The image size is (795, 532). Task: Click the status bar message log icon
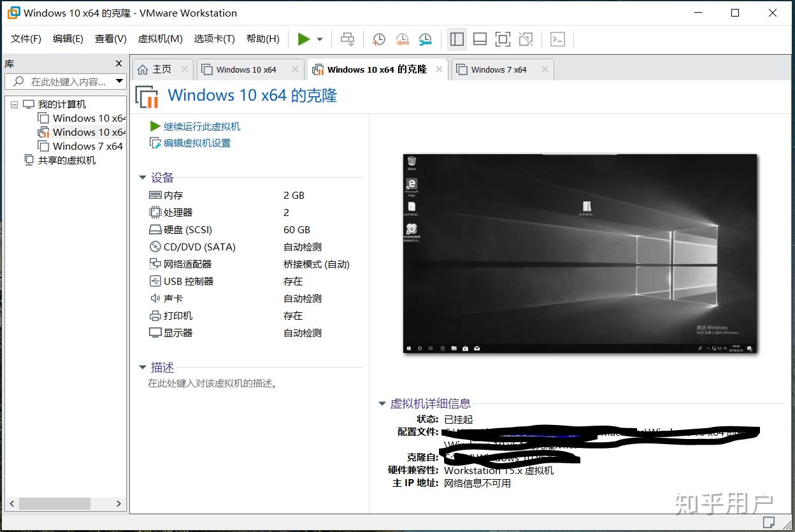[x=769, y=522]
